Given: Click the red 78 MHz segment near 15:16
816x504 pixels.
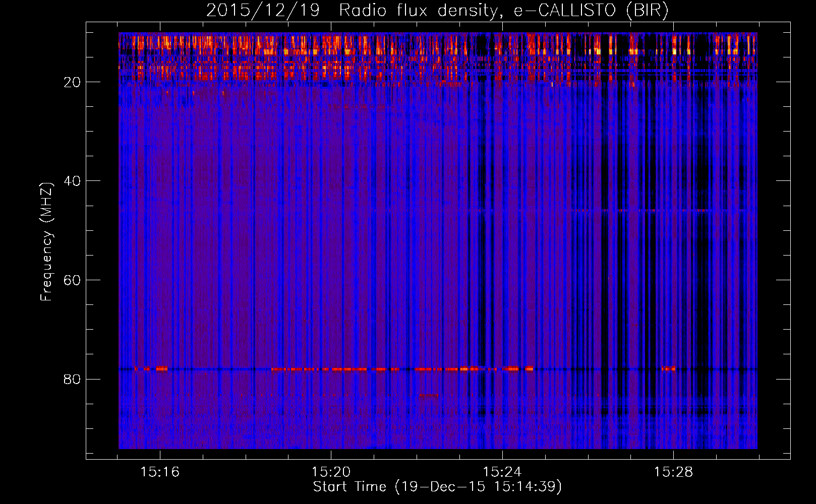Looking at the screenshot, I should (161, 368).
